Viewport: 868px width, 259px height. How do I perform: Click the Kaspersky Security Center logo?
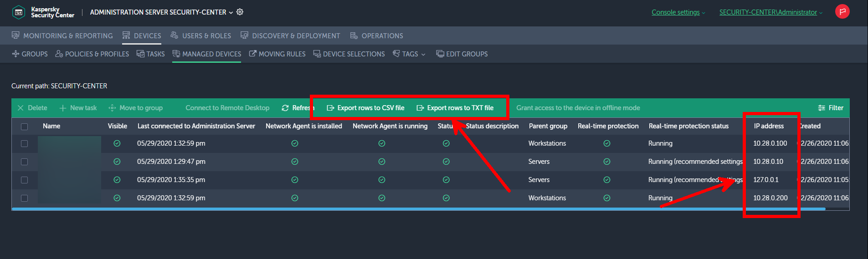click(x=19, y=12)
